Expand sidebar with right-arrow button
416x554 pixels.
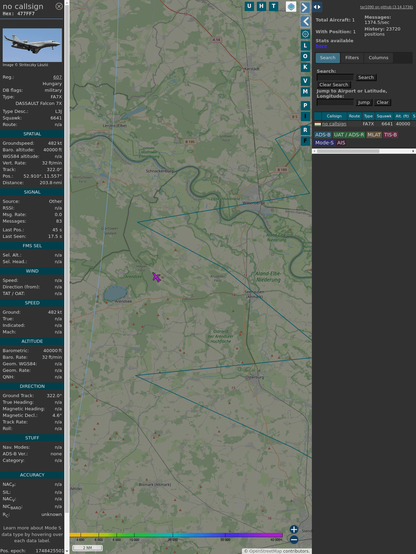click(x=305, y=7)
